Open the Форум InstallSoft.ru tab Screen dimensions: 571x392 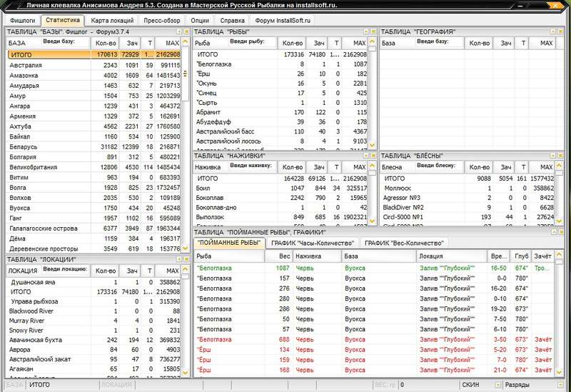(x=283, y=21)
